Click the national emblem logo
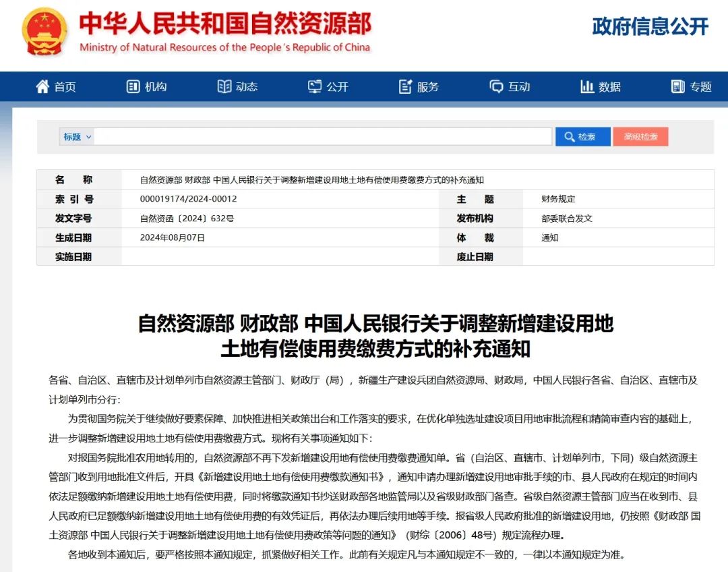This screenshot has height=572, width=728. pos(44,32)
